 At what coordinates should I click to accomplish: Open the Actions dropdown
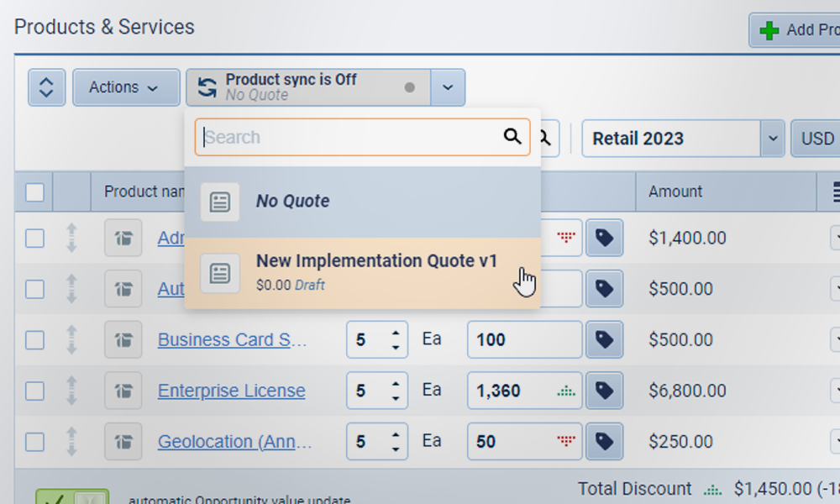[125, 87]
